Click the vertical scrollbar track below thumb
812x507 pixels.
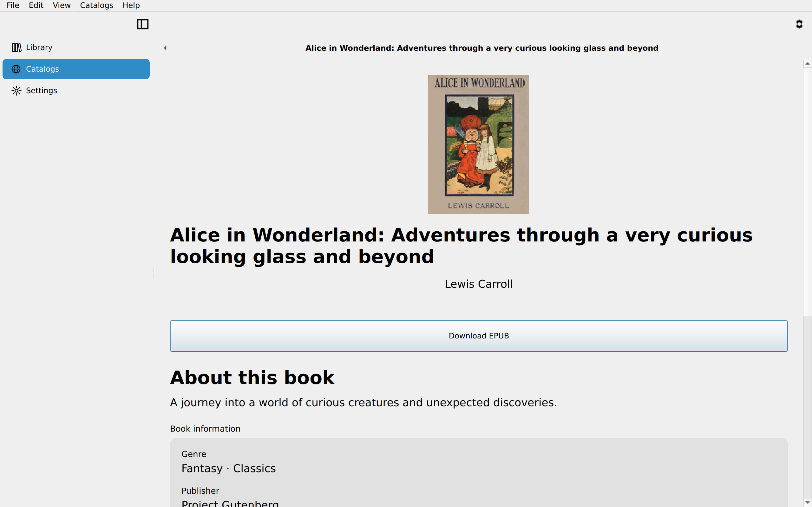coord(807,408)
